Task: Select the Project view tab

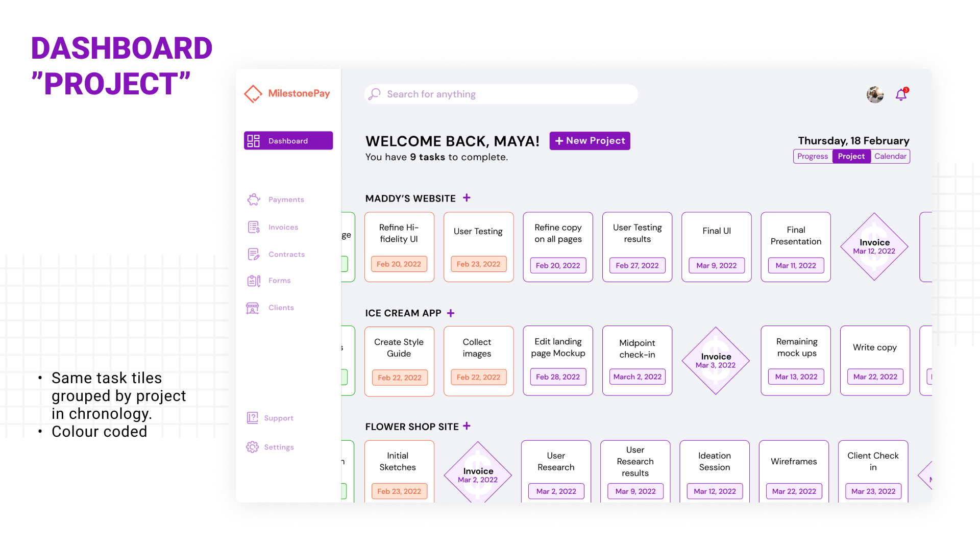Action: pos(851,156)
